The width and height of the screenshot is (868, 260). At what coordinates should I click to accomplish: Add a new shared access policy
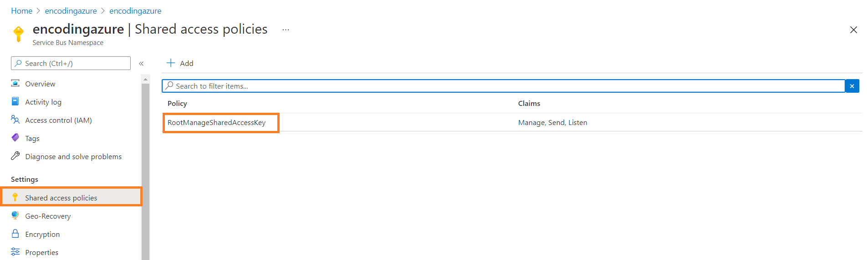point(180,63)
